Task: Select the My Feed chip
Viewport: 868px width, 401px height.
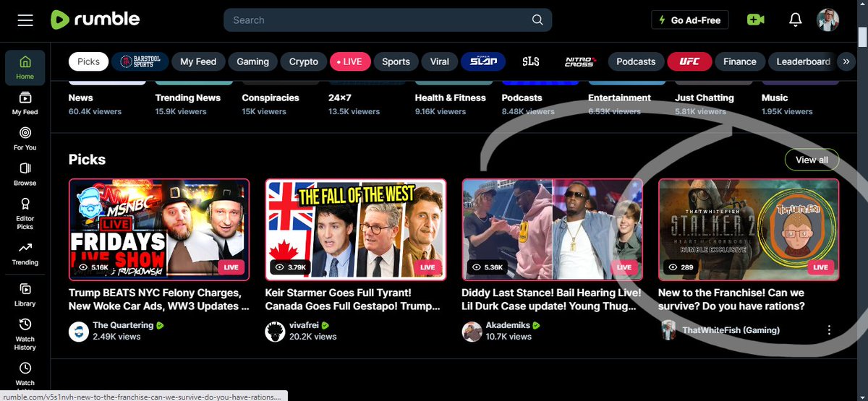Action: (198, 61)
